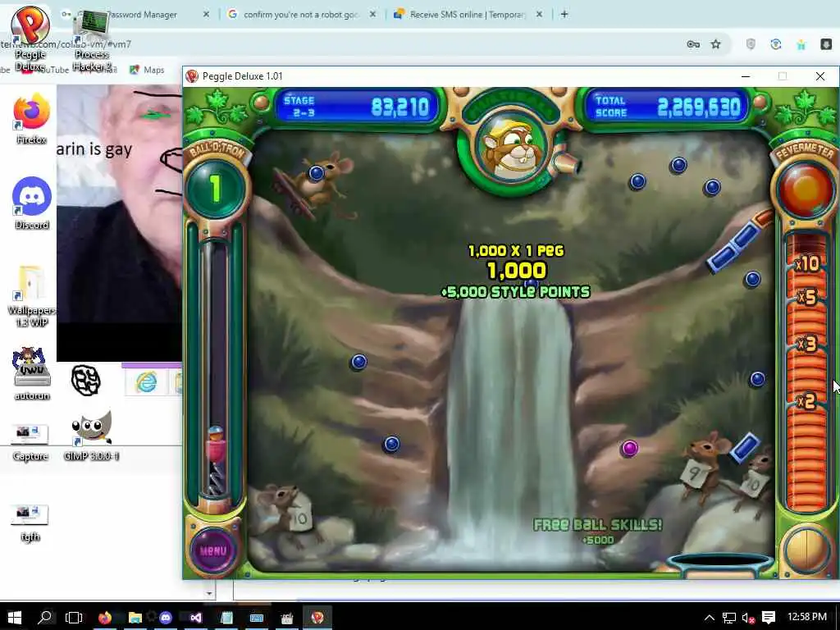Screen dimensions: 840x630
Task: Open a new browser tab
Action: [564, 15]
